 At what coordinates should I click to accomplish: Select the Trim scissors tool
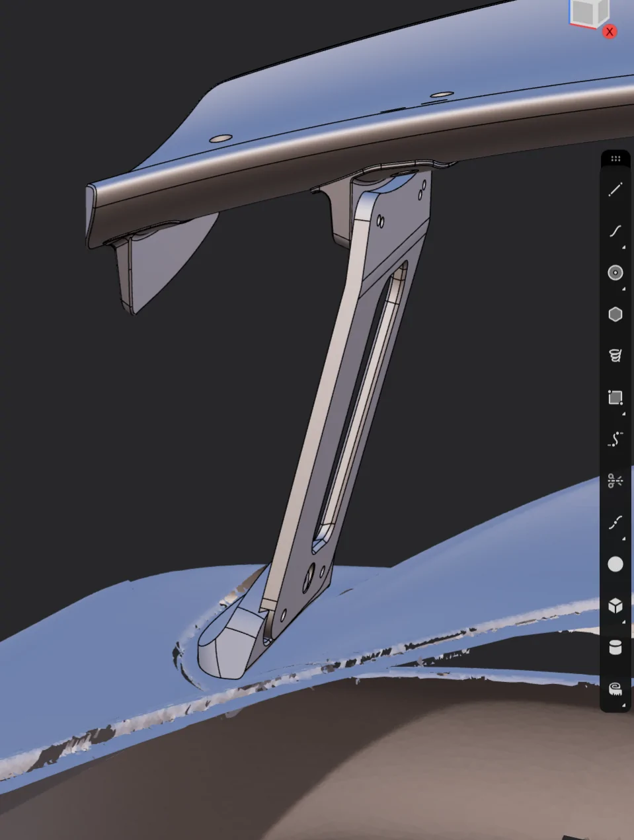click(x=615, y=480)
